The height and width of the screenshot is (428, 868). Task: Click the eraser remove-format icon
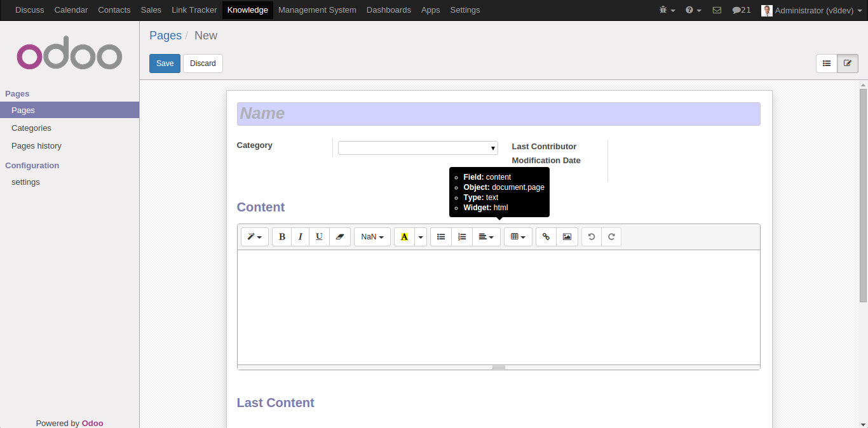click(339, 237)
